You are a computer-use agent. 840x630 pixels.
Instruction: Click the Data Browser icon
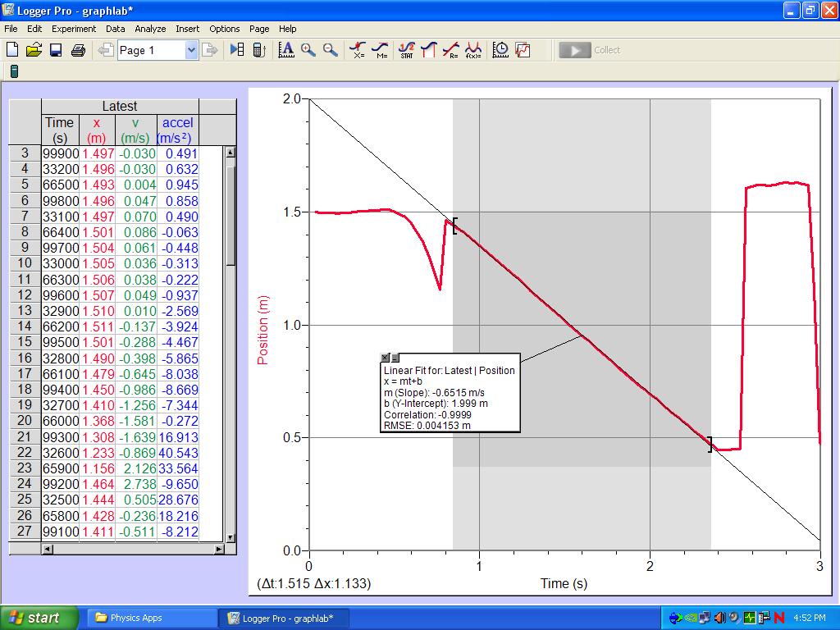click(237, 50)
